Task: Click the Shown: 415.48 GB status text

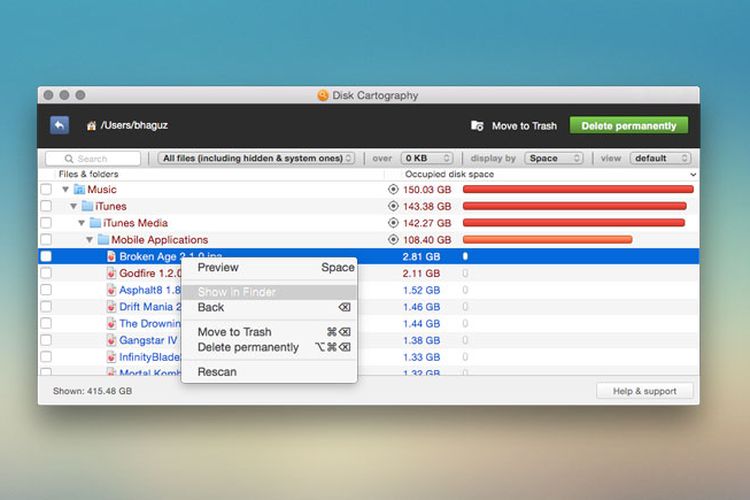Action: pyautogui.click(x=92, y=391)
